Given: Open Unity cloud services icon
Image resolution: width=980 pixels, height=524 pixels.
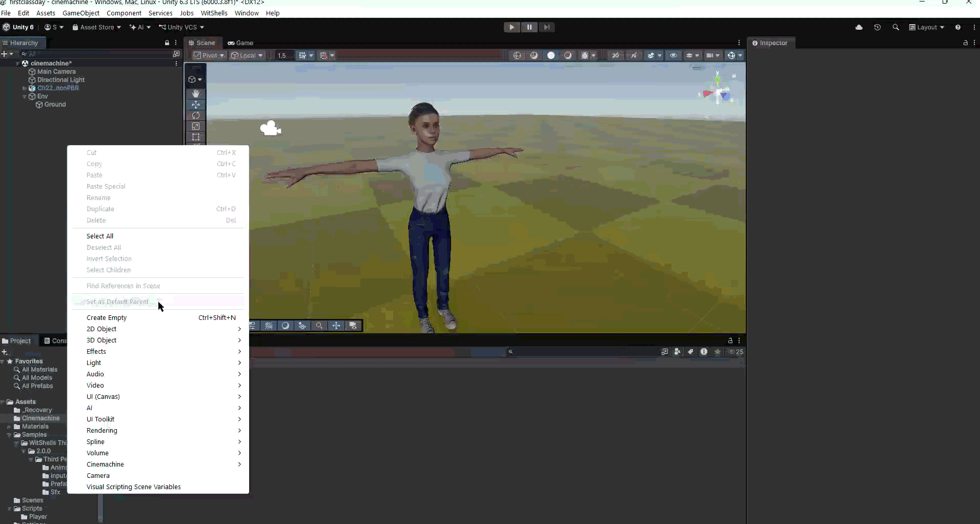Looking at the screenshot, I should tap(859, 27).
